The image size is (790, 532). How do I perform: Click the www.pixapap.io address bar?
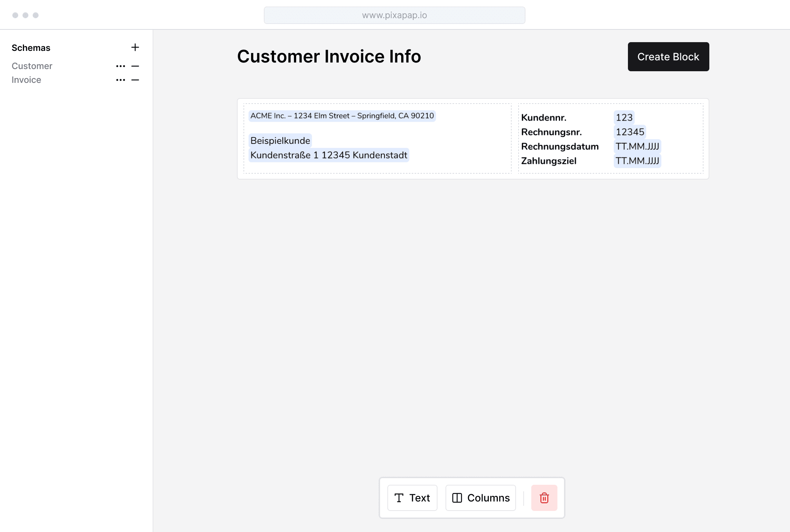click(394, 15)
